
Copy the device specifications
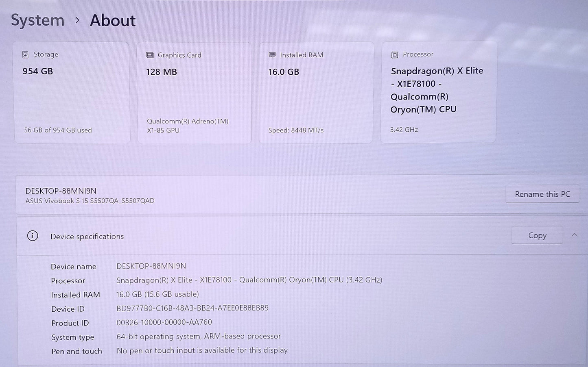537,235
